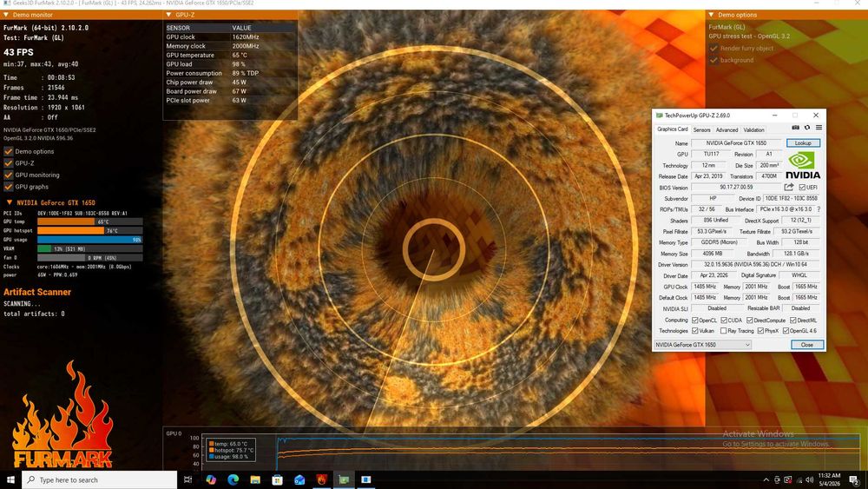Click the BIOS export share icon

click(789, 188)
